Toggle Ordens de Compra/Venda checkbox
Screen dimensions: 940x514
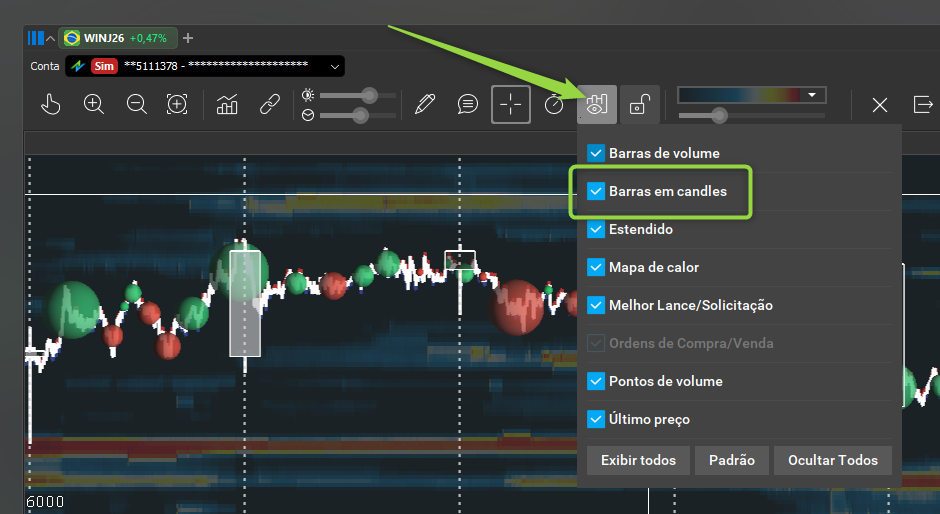596,343
